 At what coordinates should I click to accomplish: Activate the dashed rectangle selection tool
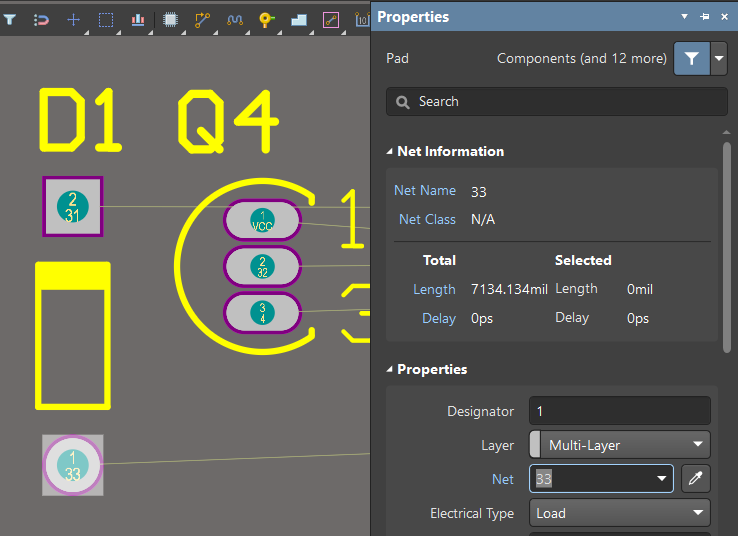click(x=106, y=19)
